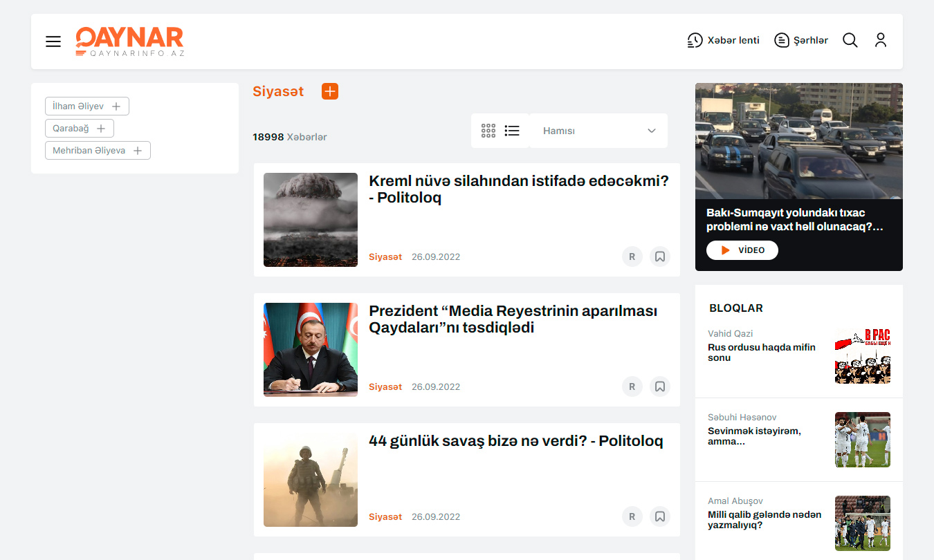Image resolution: width=934 pixels, height=560 pixels.
Task: Play the Bakı-Sumqayıt VİDEO button
Action: pyautogui.click(x=742, y=250)
